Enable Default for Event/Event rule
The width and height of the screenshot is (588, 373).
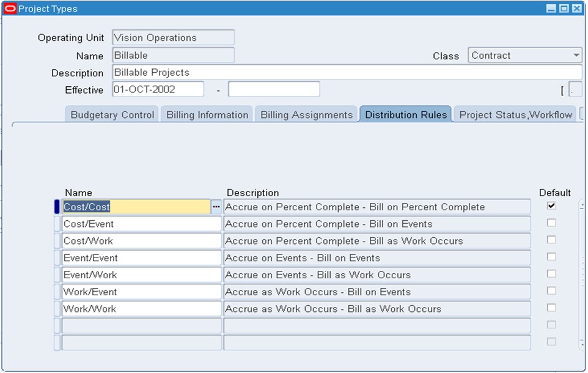tap(552, 257)
